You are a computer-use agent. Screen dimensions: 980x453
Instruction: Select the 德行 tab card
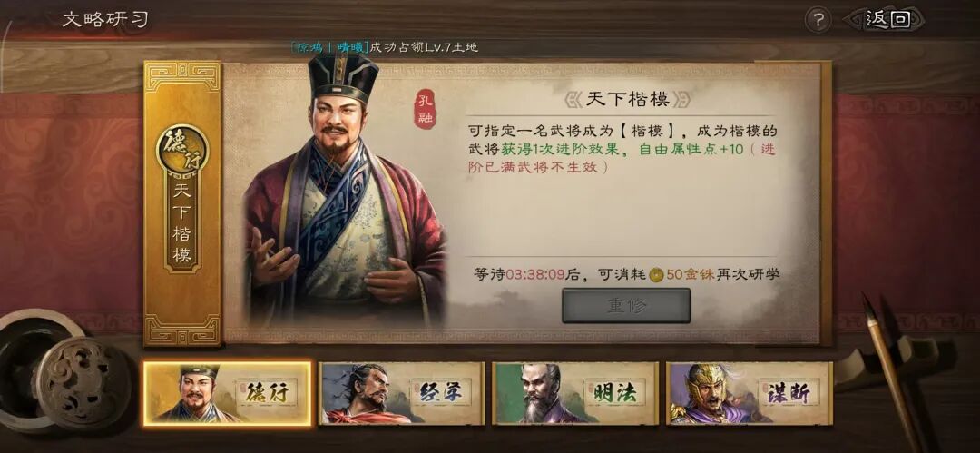(228, 394)
